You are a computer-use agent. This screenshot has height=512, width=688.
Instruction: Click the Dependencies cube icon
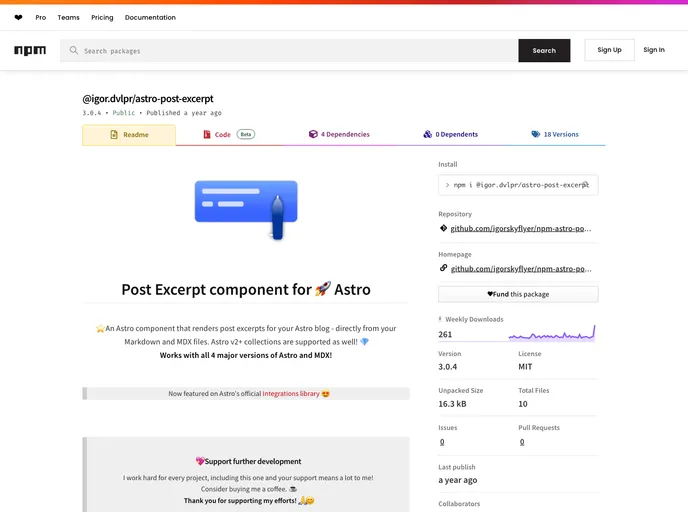(x=313, y=134)
